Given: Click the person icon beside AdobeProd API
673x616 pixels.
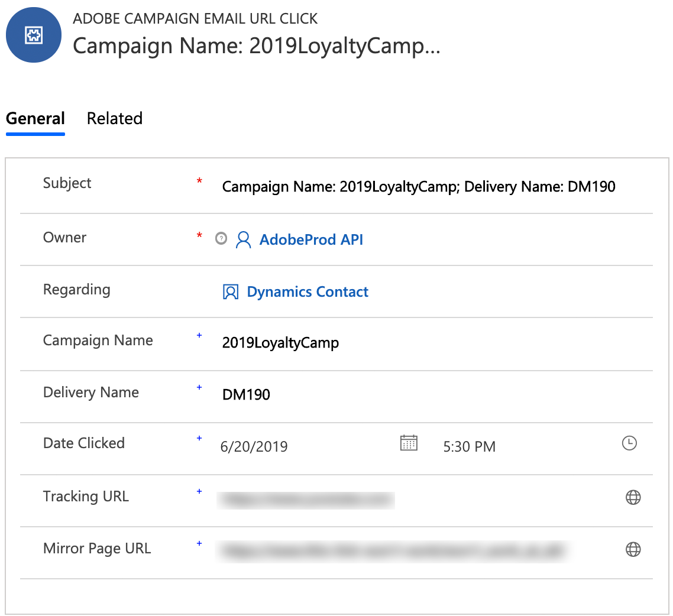Looking at the screenshot, I should (x=244, y=240).
